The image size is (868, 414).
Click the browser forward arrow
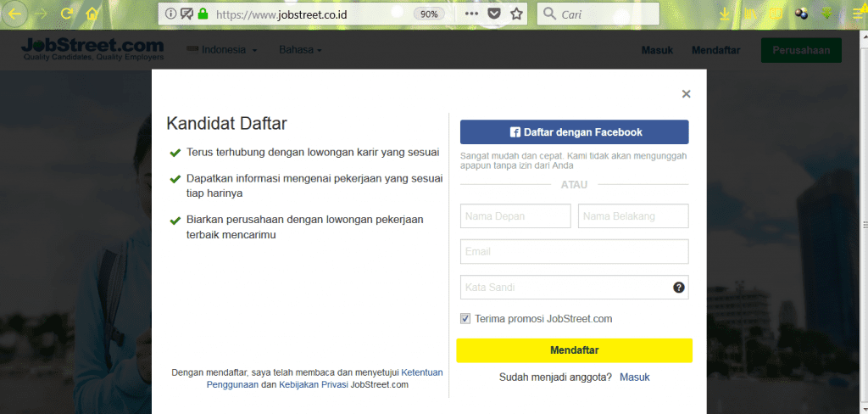42,14
